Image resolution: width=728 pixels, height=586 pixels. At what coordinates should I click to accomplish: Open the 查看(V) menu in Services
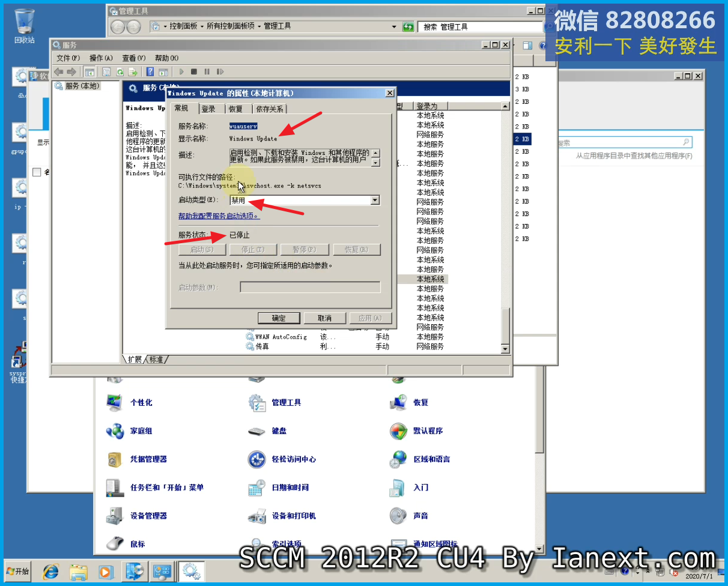(x=133, y=58)
